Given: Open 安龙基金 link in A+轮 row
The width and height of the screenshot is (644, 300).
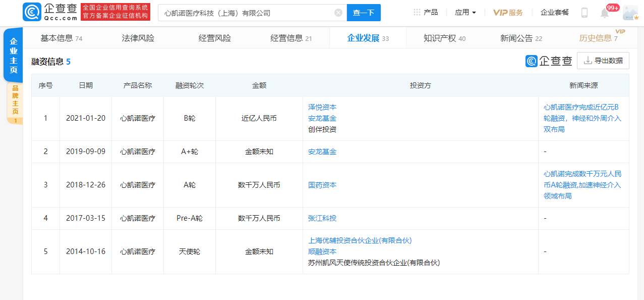Looking at the screenshot, I should pos(322,152).
